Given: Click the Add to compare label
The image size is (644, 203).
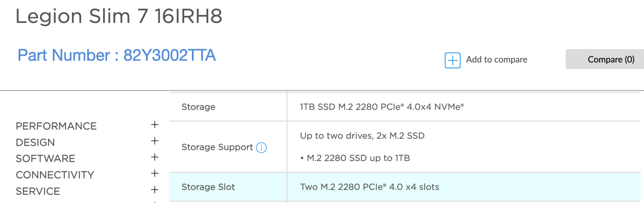Looking at the screenshot, I should tap(497, 60).
